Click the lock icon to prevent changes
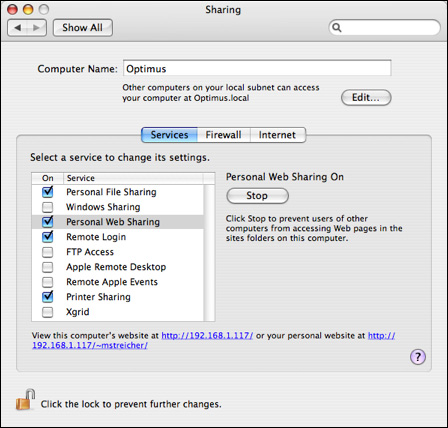The image size is (448, 428). pyautogui.click(x=26, y=400)
